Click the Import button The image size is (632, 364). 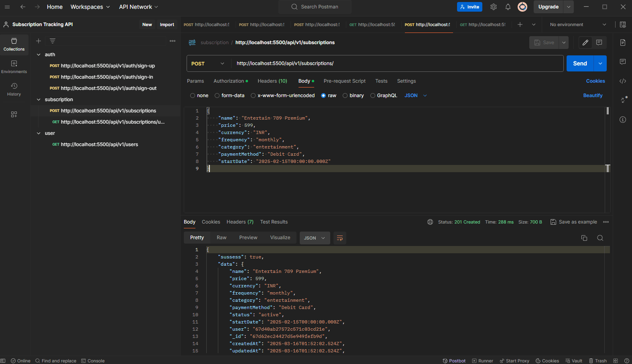(167, 24)
